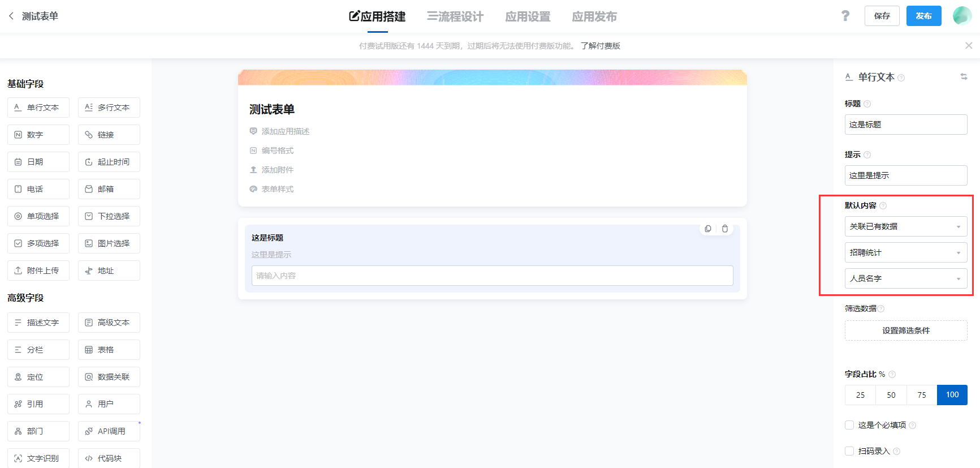Open the 人员名字 dropdown
The height and width of the screenshot is (468, 980).
[906, 278]
